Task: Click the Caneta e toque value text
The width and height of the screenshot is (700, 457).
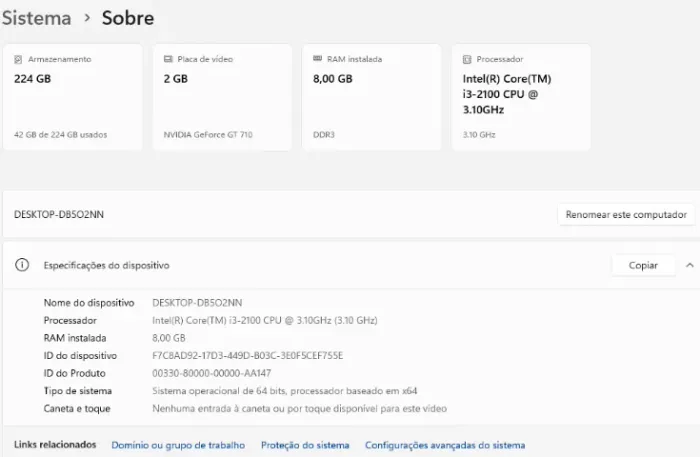Action: pos(299,409)
